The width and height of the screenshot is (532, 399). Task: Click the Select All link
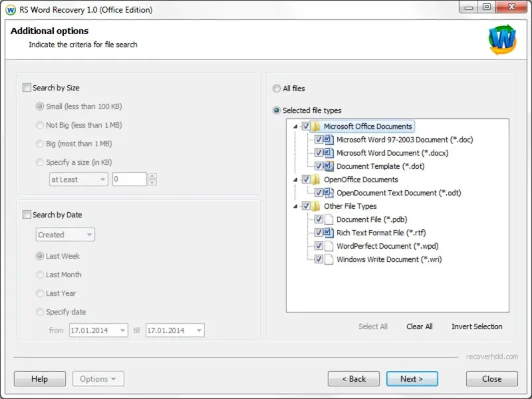tap(373, 327)
